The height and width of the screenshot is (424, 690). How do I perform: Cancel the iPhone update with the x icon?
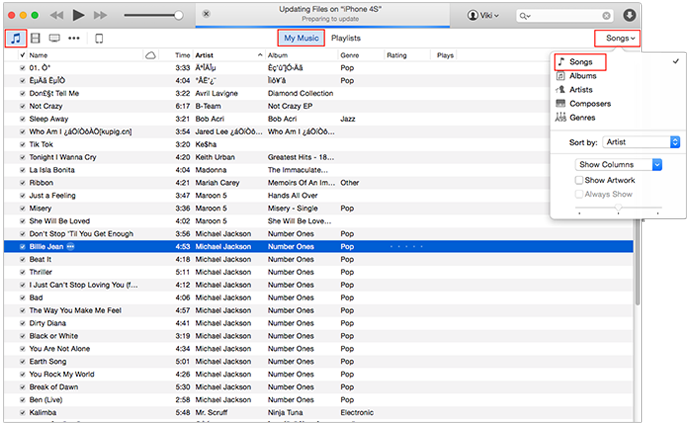click(x=206, y=14)
